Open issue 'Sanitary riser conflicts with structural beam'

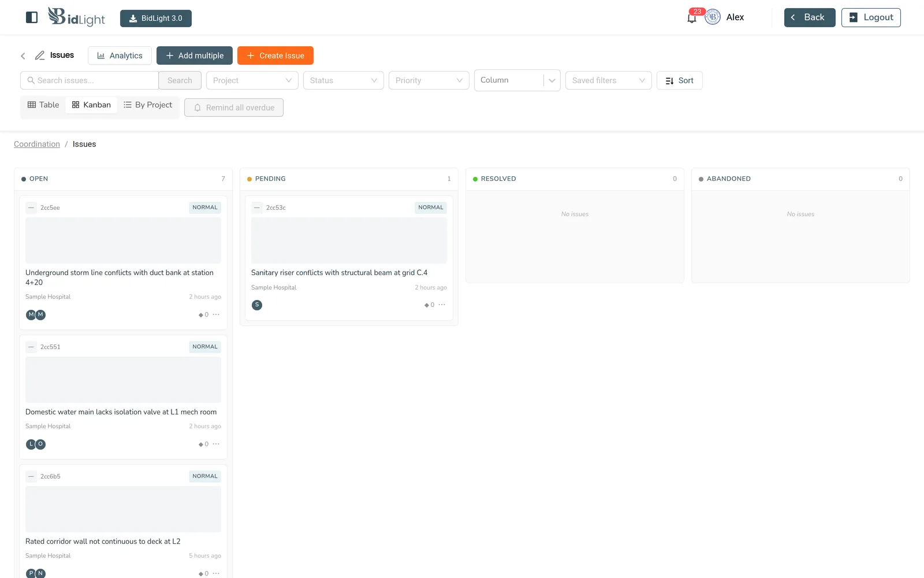click(x=339, y=273)
